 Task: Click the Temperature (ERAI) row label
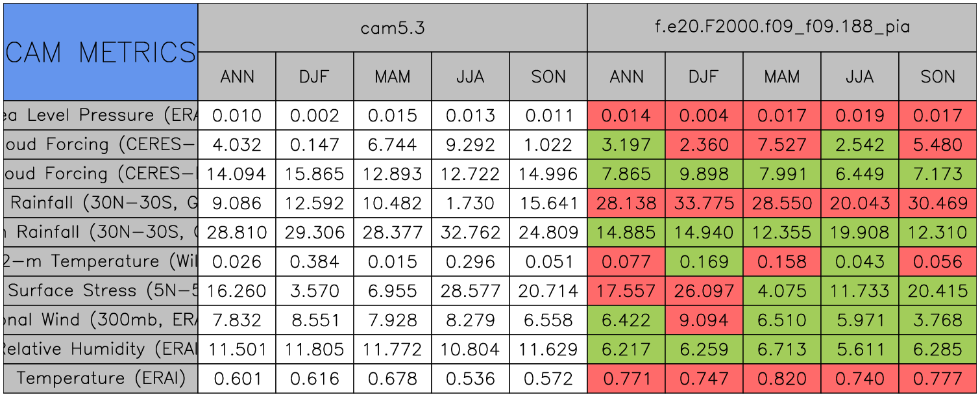coord(101,378)
